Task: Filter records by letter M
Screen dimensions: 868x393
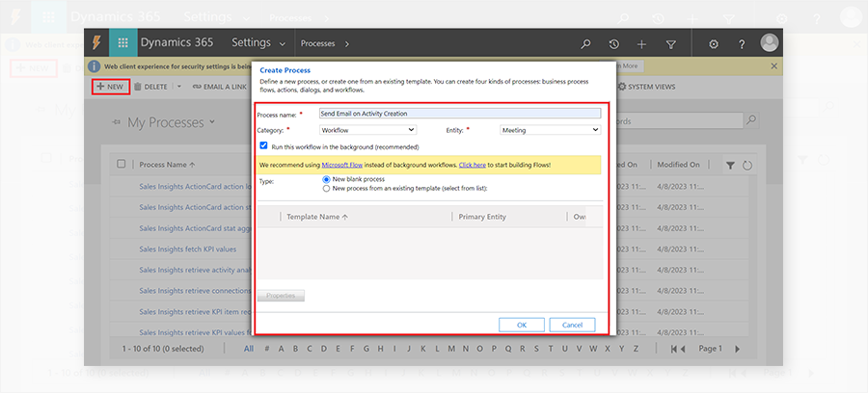Action: [x=451, y=349]
